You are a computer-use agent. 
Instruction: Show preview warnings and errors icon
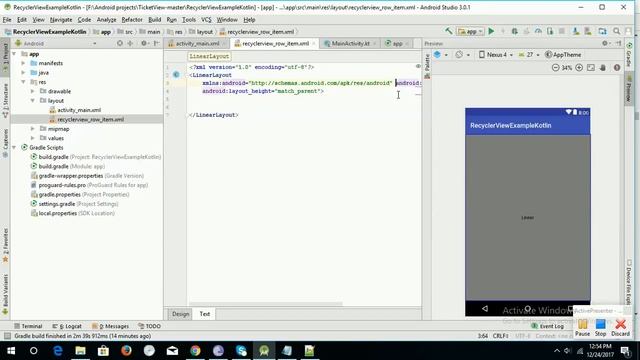617,68
